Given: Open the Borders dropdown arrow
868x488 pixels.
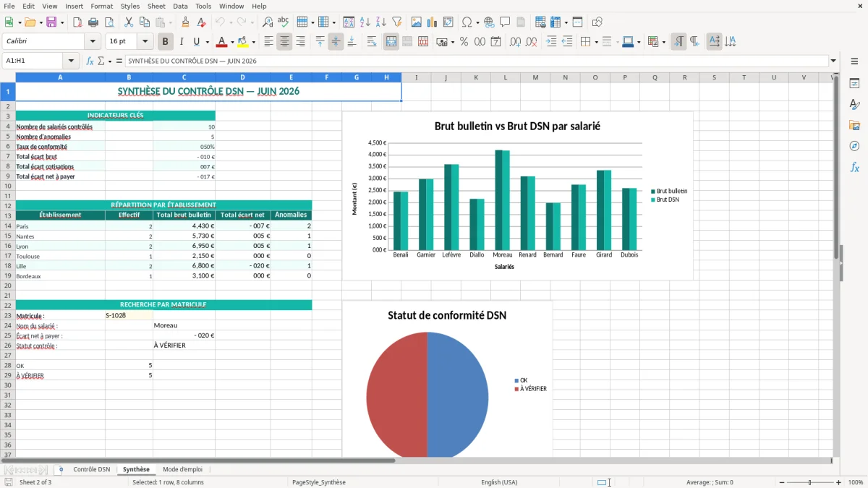Looking at the screenshot, I should (x=596, y=42).
